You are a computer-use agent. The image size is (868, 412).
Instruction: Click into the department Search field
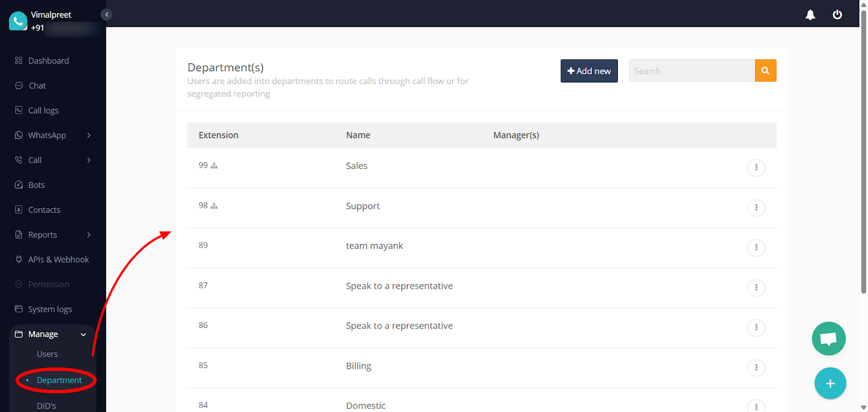click(x=691, y=71)
